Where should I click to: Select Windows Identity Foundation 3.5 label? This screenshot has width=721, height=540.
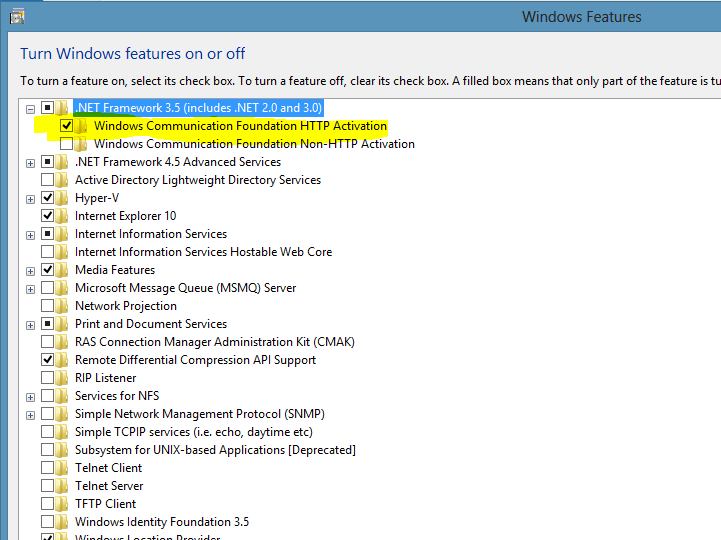[x=162, y=522]
